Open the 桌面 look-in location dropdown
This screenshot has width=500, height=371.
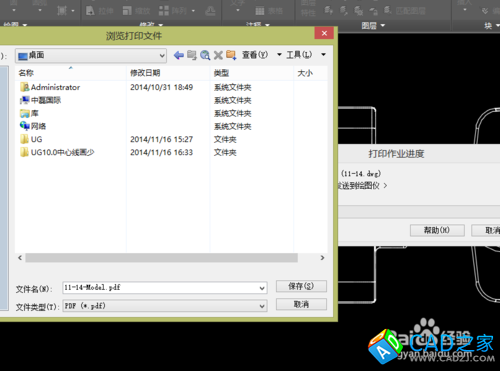[x=162, y=56]
